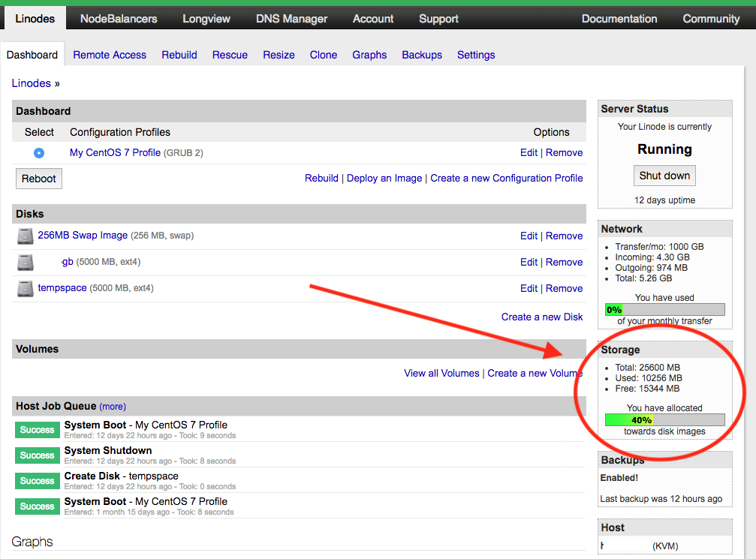Go to Longview in the top navigation
The width and height of the screenshot is (756, 559).
point(206,19)
